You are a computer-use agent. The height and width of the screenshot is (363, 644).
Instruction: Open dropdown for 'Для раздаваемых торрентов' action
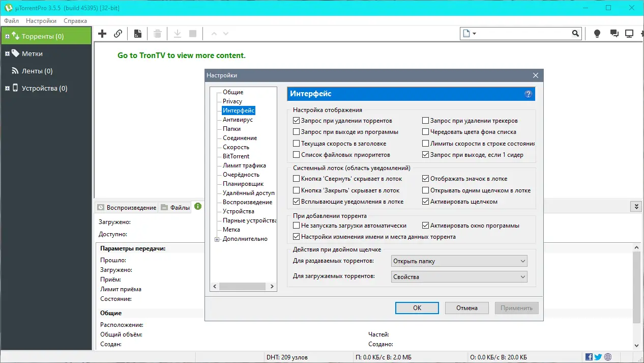click(x=523, y=261)
